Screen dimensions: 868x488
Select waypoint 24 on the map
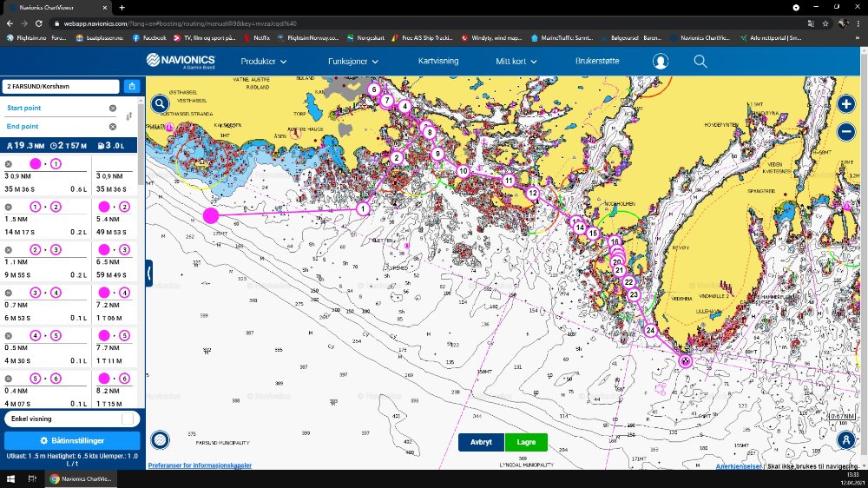pos(650,330)
